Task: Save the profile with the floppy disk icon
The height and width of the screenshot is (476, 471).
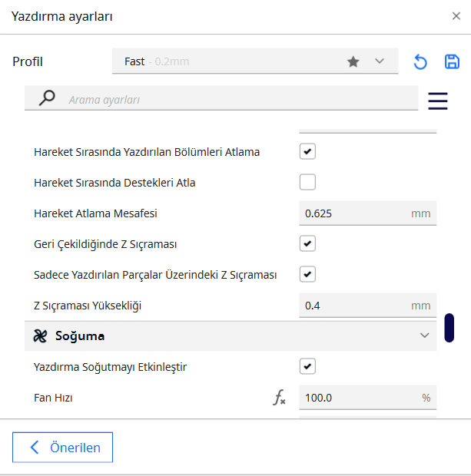Action: [x=452, y=62]
